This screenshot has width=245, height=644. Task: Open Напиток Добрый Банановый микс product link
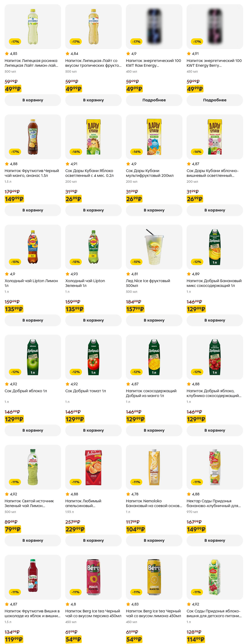click(214, 283)
